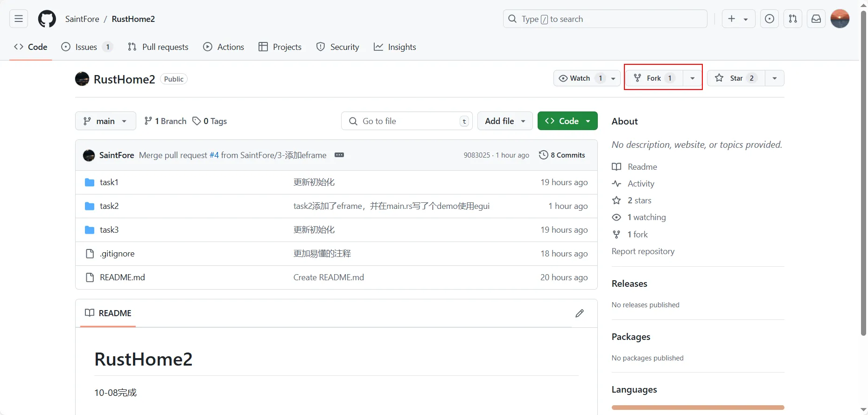This screenshot has height=415, width=868.
Task: Open the task2 folder
Action: click(109, 206)
